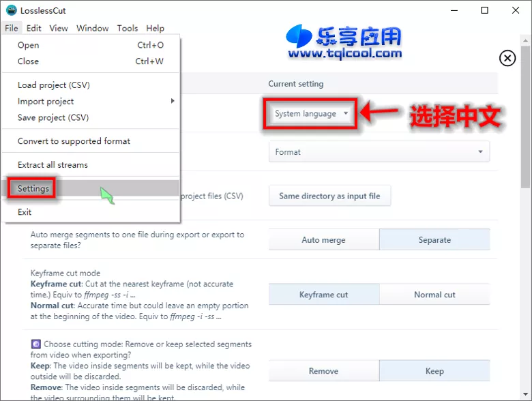Choose Exit from the File menu
This screenshot has width=532, height=401.
coord(91,212)
